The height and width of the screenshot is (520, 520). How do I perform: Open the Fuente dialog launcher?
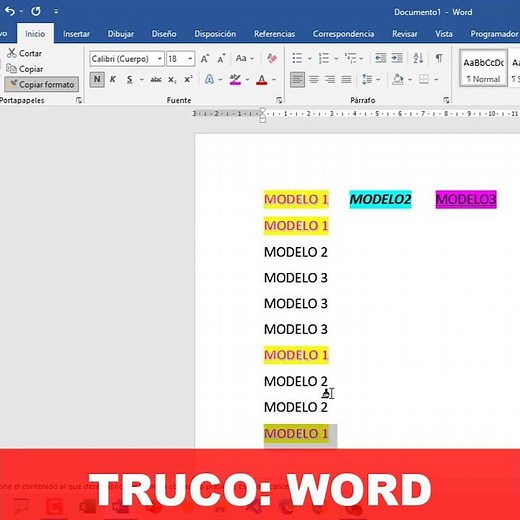[279, 100]
